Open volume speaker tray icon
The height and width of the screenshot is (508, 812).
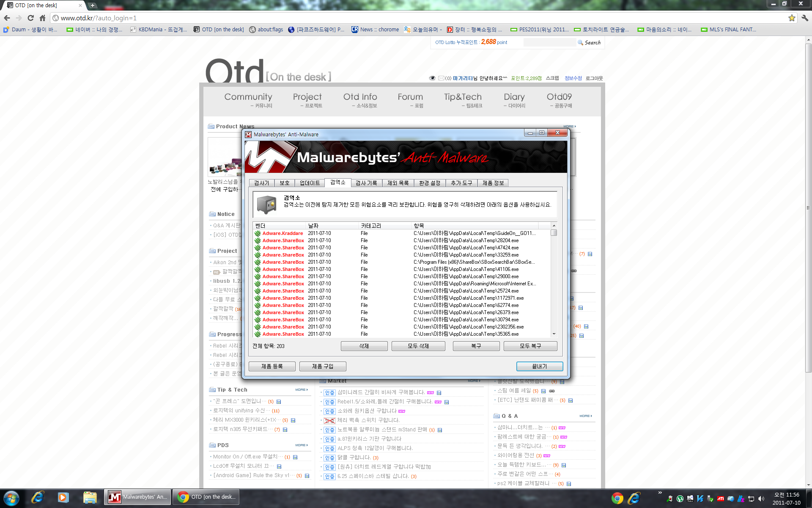tap(762, 499)
